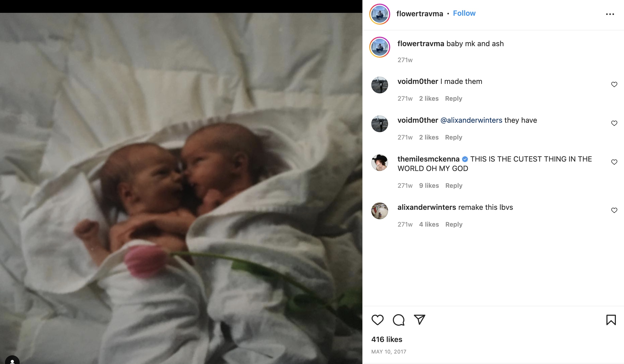Reply to the "I made them" comment
Image resolution: width=624 pixels, height=364 pixels.
453,99
